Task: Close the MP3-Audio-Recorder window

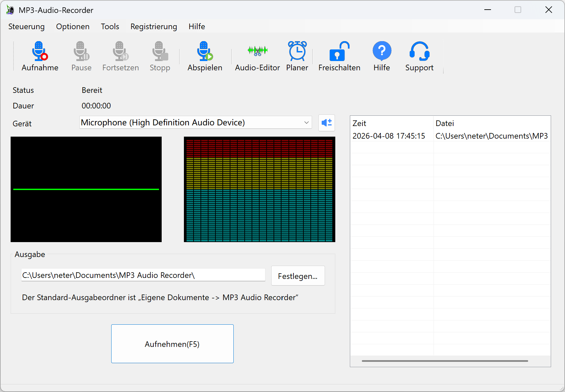Action: pos(549,10)
